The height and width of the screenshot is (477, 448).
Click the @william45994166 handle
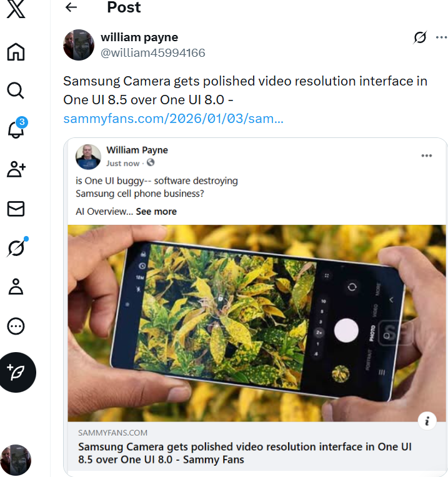pyautogui.click(x=152, y=53)
